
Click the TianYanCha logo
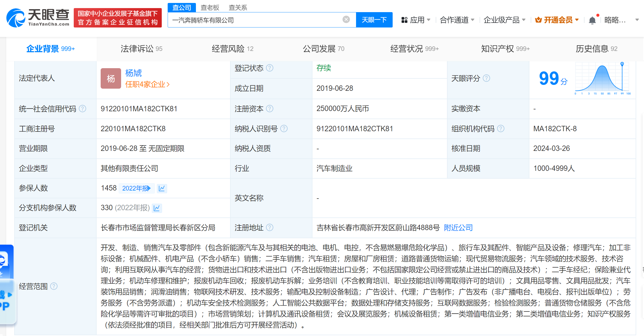(38, 18)
